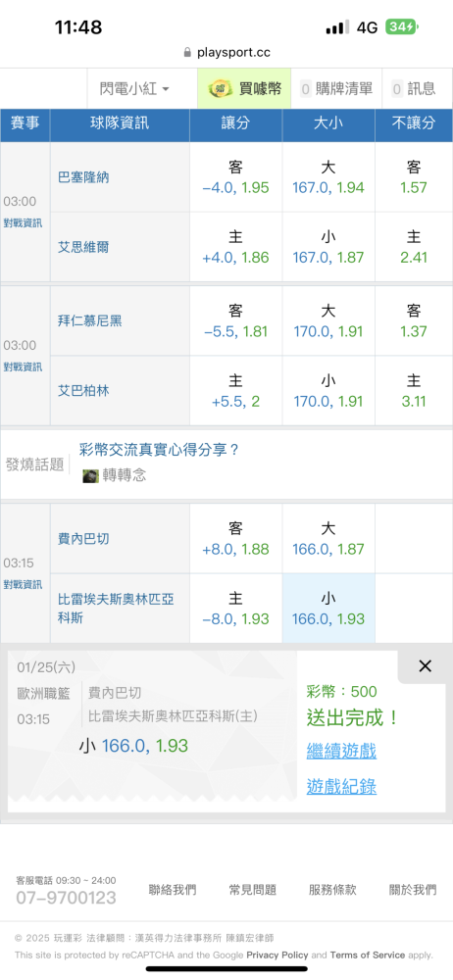Open 聯絡我們 in the footer
The image size is (453, 980).
173,890
